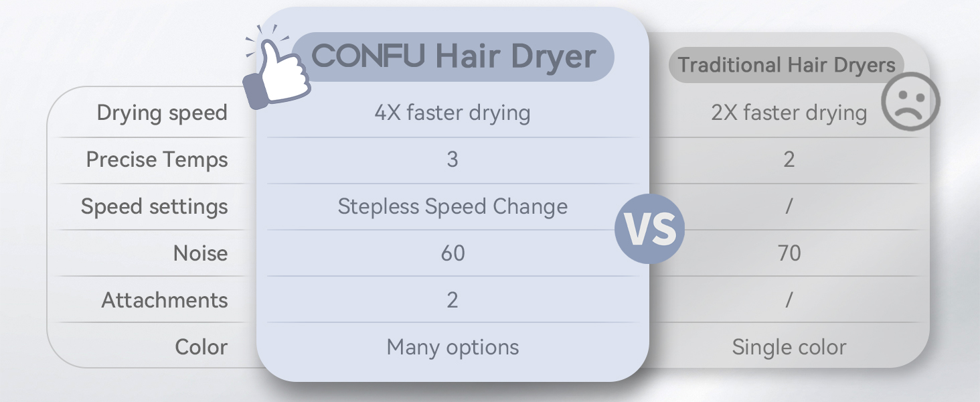The width and height of the screenshot is (980, 402).
Task: Click the 4X faster drying text
Action: point(453,113)
